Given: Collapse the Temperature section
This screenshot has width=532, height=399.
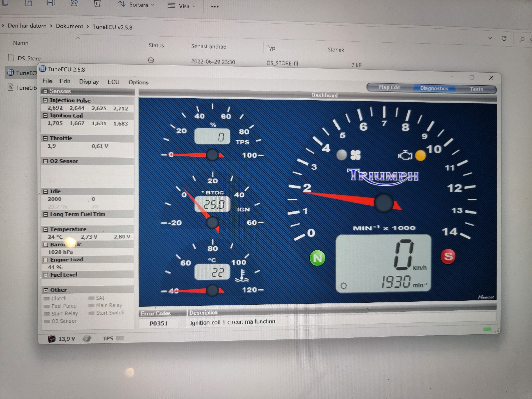Looking at the screenshot, I should click(x=45, y=229).
